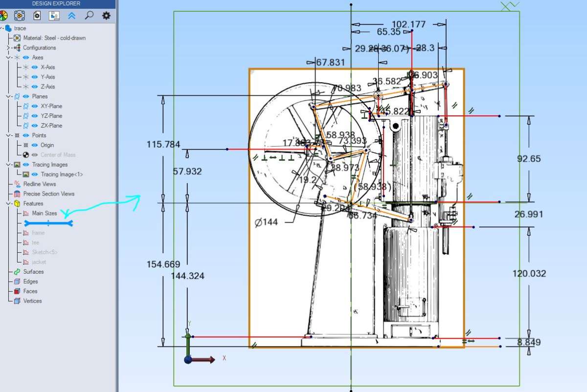This screenshot has width=587, height=392.
Task: Hide Tracing Image<1> using its eye
Action: [35, 174]
